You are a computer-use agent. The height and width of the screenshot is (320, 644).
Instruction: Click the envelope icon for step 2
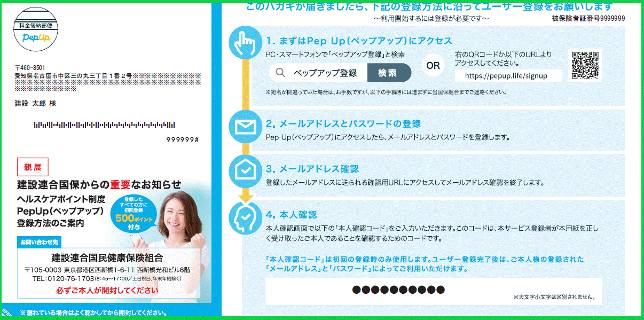click(245, 127)
